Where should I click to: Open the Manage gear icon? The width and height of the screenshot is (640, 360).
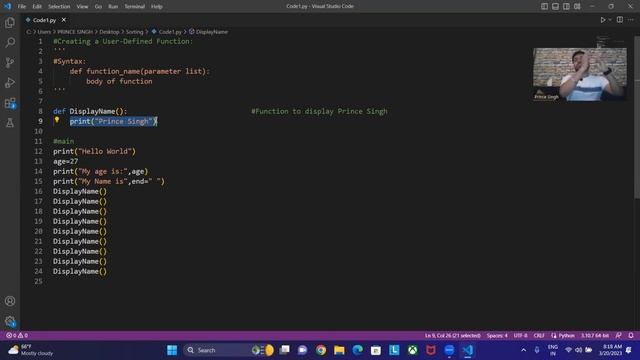[10, 321]
